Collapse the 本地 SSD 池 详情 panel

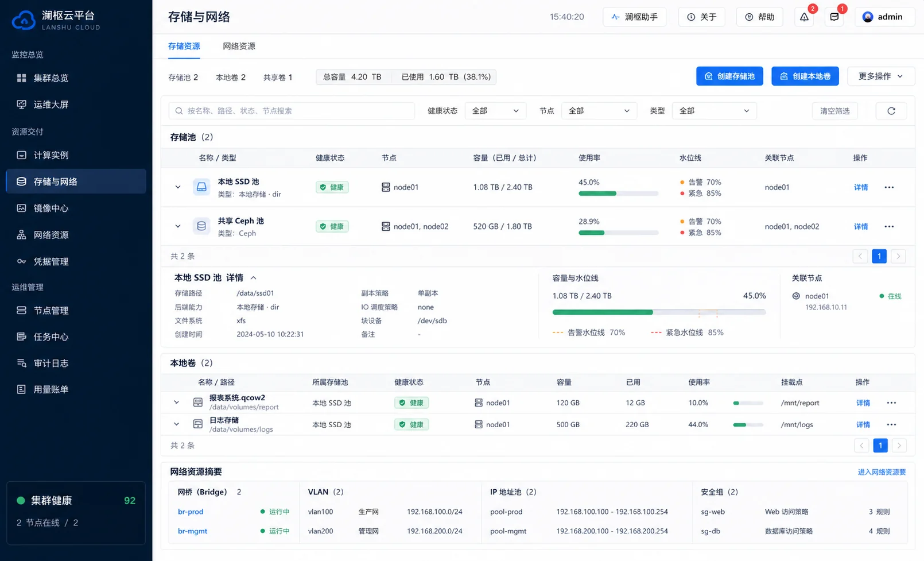(253, 278)
